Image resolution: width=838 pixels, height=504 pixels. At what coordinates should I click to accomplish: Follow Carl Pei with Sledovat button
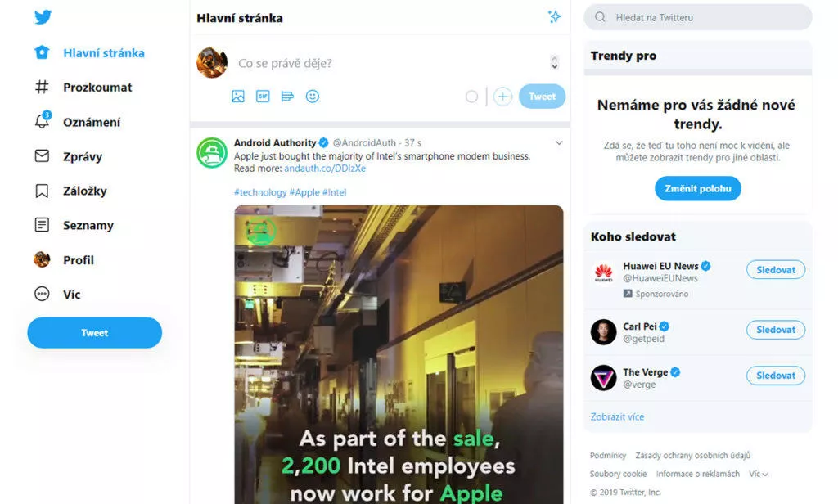click(x=776, y=330)
